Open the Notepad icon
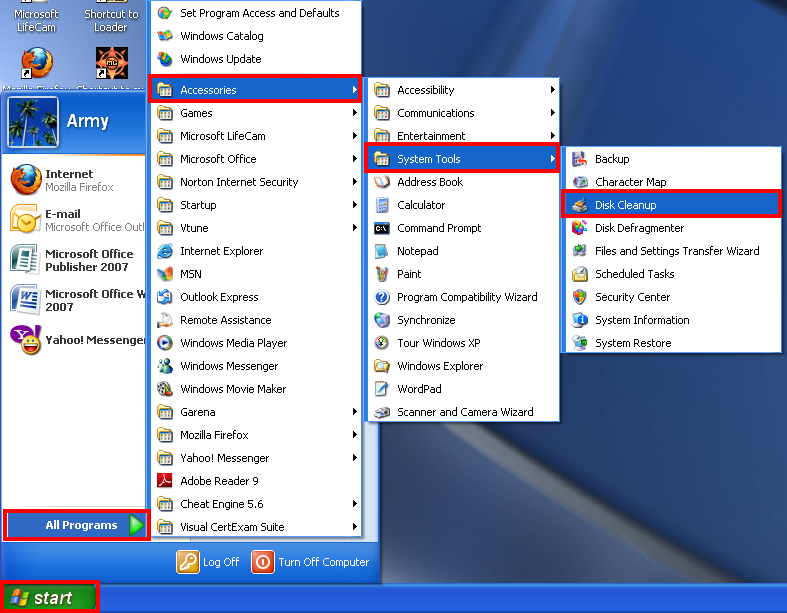 (x=382, y=251)
